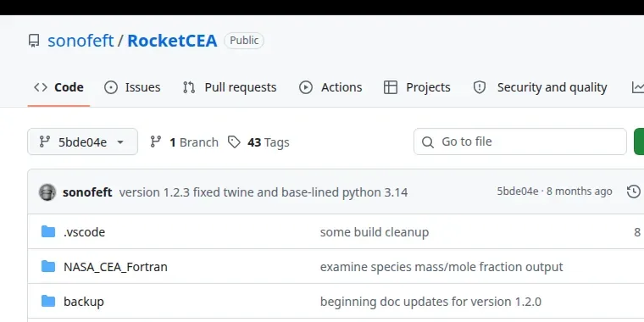Click the Actions play icon

[306, 87]
